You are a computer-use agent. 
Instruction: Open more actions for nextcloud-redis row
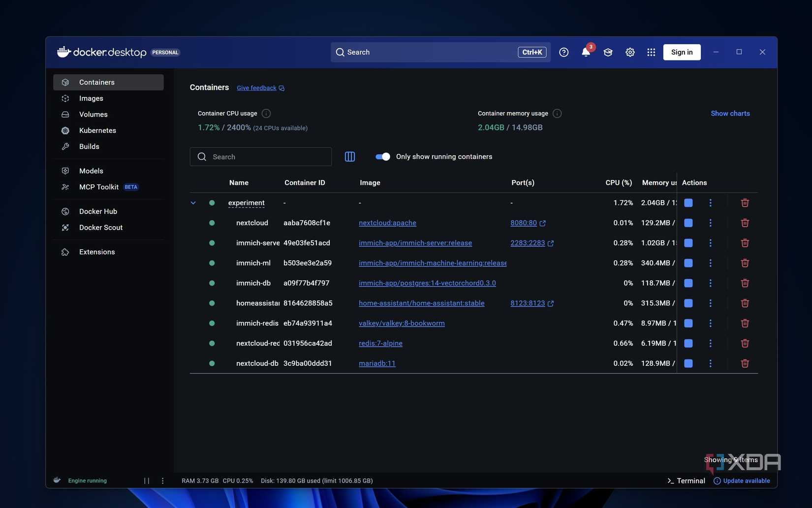[x=710, y=343]
